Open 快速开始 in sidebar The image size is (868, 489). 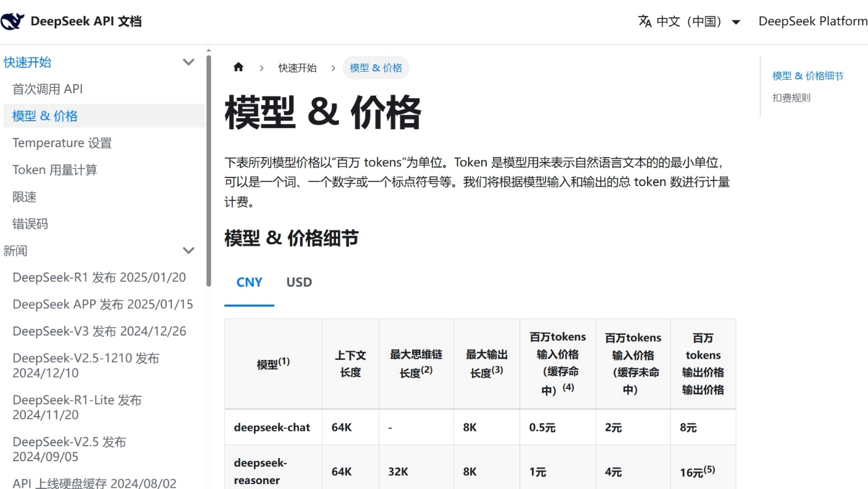pyautogui.click(x=28, y=62)
